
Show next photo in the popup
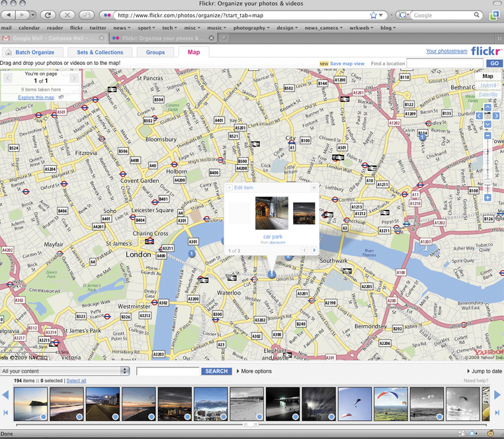(x=314, y=250)
